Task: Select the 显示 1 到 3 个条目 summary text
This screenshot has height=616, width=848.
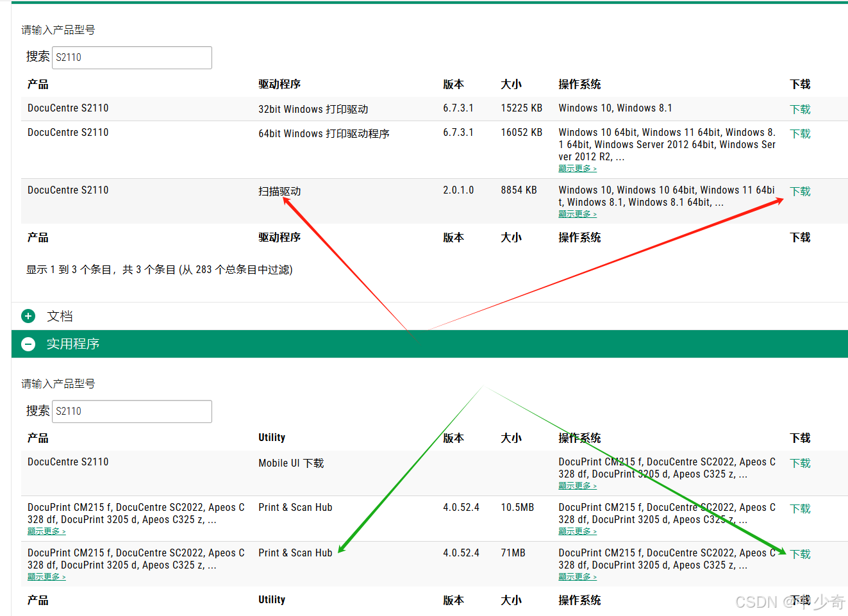Action: 159,270
